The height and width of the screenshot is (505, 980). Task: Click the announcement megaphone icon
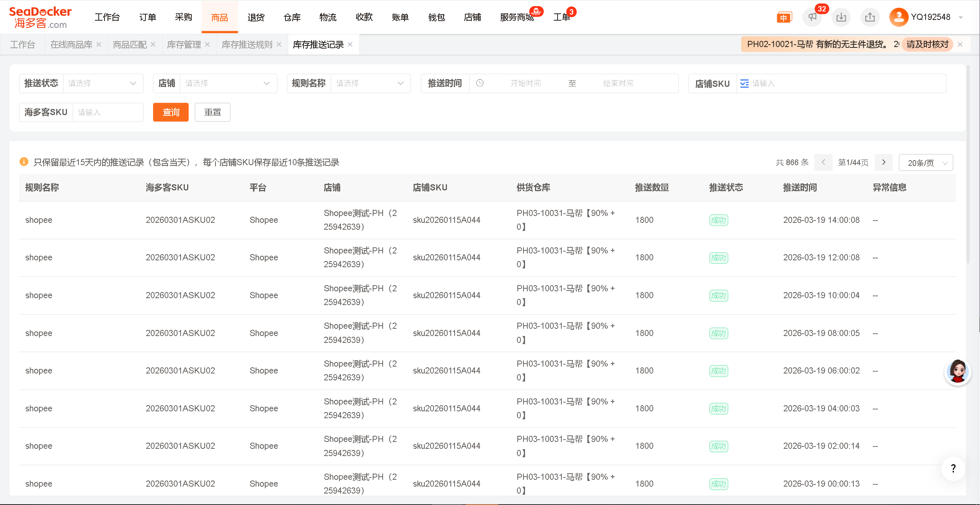click(812, 17)
